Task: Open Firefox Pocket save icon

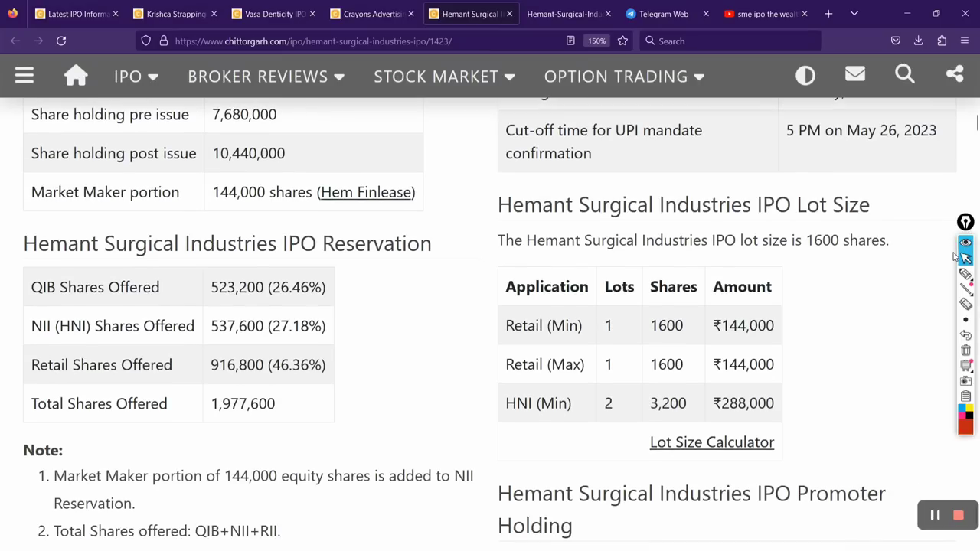Action: (x=896, y=41)
